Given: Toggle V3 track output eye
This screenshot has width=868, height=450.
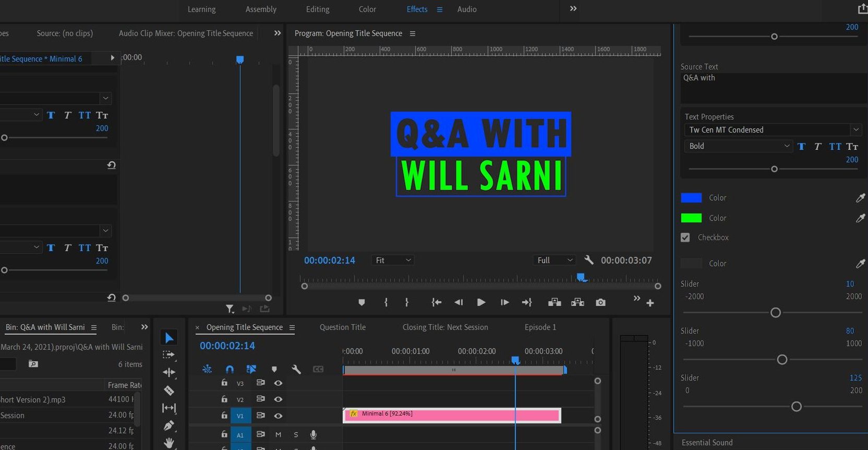Looking at the screenshot, I should click(278, 383).
